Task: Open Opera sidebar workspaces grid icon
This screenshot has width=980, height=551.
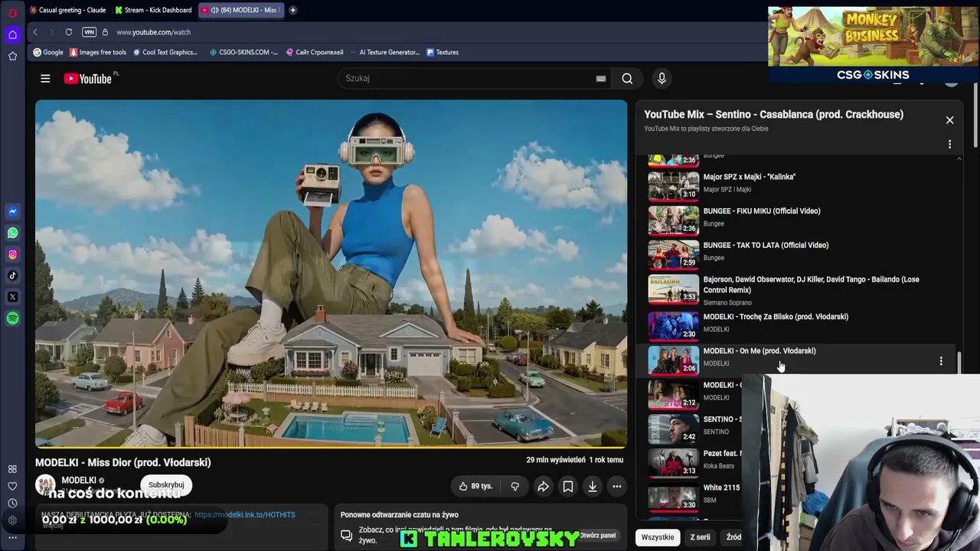Action: pos(12,469)
